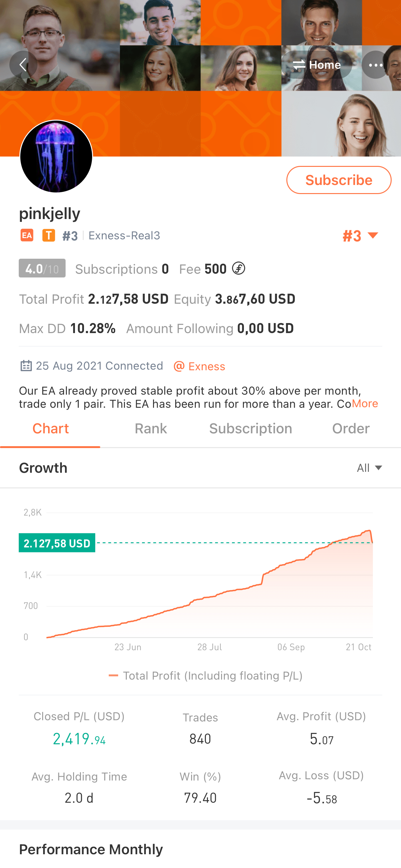
Task: Expand description with More link
Action: (x=365, y=403)
